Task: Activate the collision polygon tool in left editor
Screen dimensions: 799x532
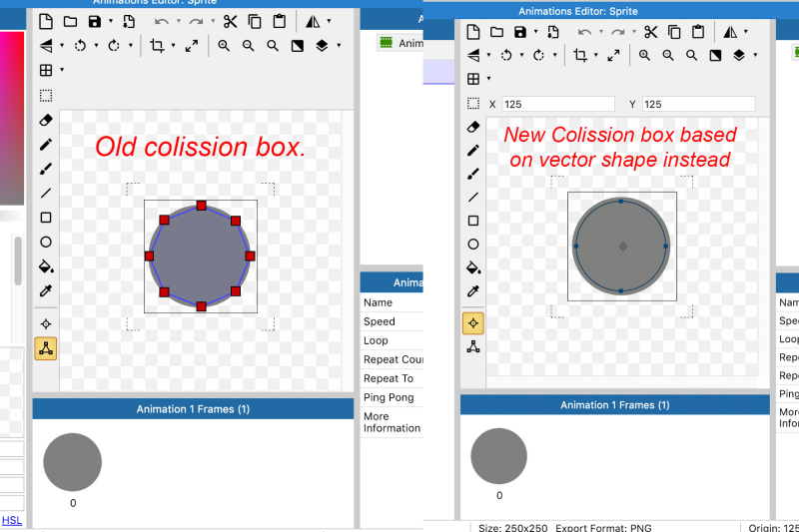Action: pyautogui.click(x=46, y=348)
